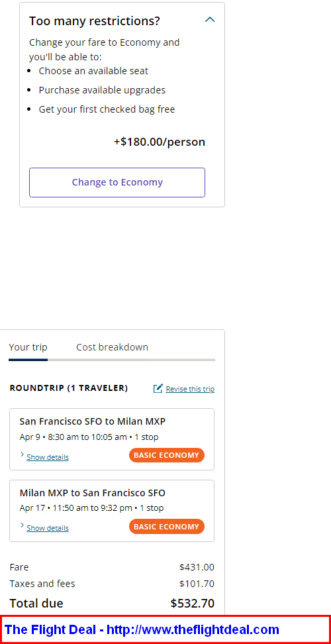This screenshot has height=644, width=331.
Task: Switch to the Your trip tab
Action: [x=28, y=347]
